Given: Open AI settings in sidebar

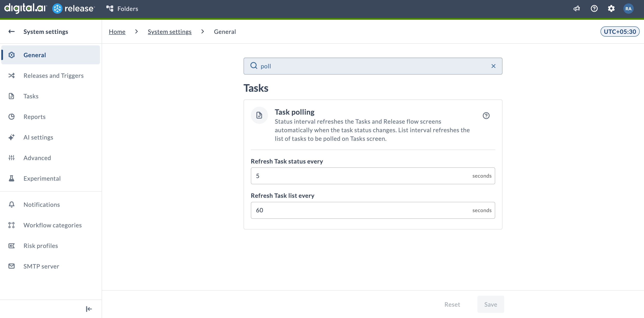Looking at the screenshot, I should pyautogui.click(x=51, y=137).
